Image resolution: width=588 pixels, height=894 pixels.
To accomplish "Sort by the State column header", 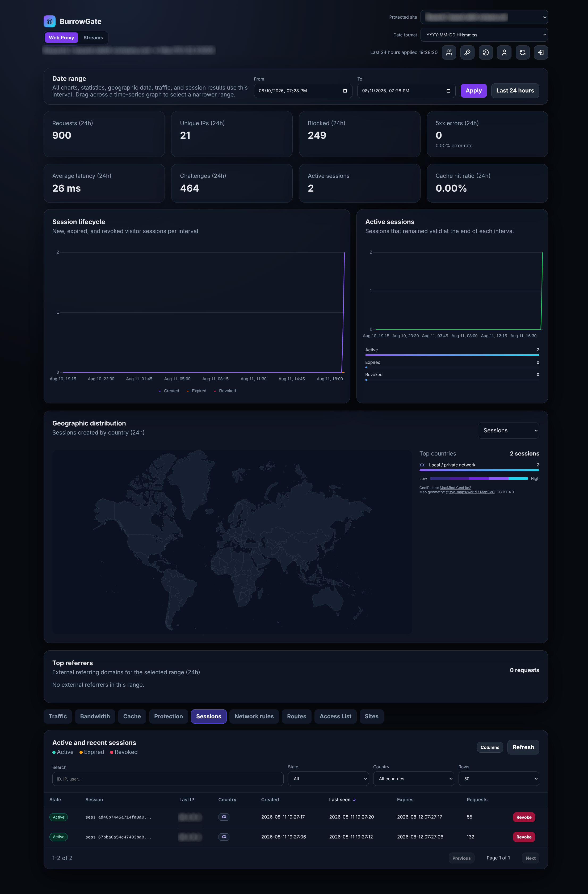I will (x=55, y=800).
